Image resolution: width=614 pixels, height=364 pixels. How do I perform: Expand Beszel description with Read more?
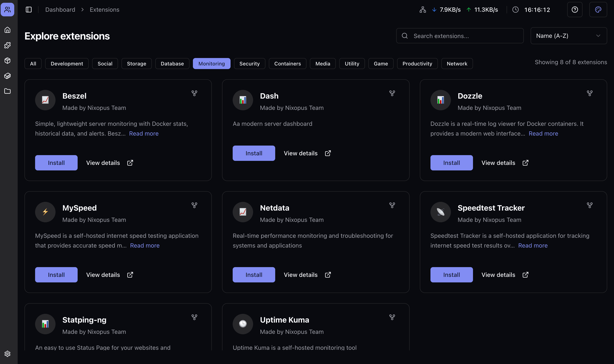coord(144,133)
